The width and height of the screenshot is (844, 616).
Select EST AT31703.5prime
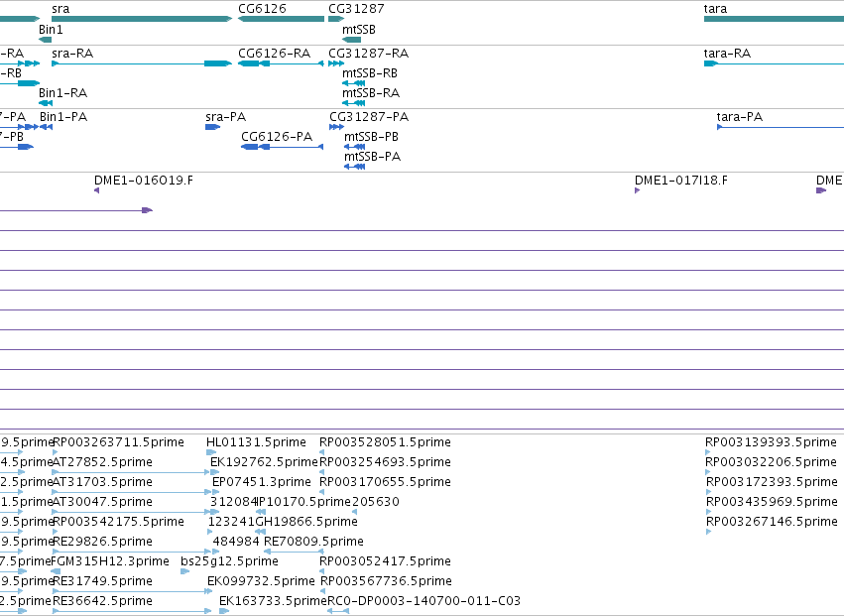pos(102,482)
